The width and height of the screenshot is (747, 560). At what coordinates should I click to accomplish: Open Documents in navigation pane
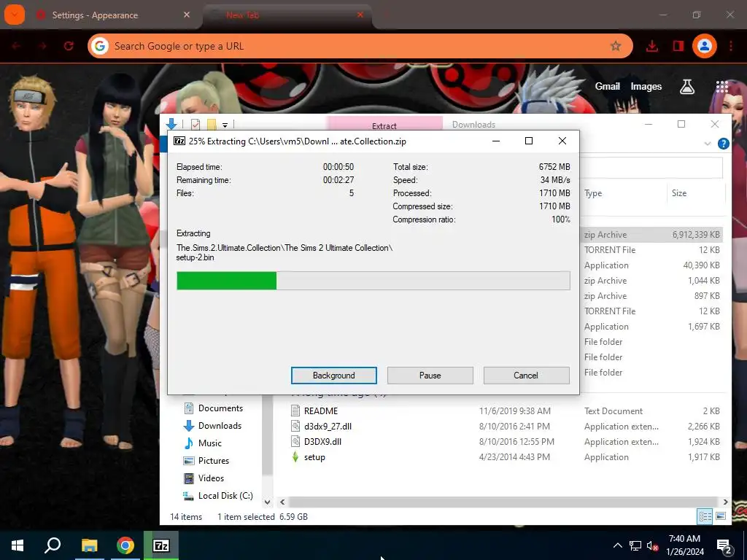tap(220, 408)
